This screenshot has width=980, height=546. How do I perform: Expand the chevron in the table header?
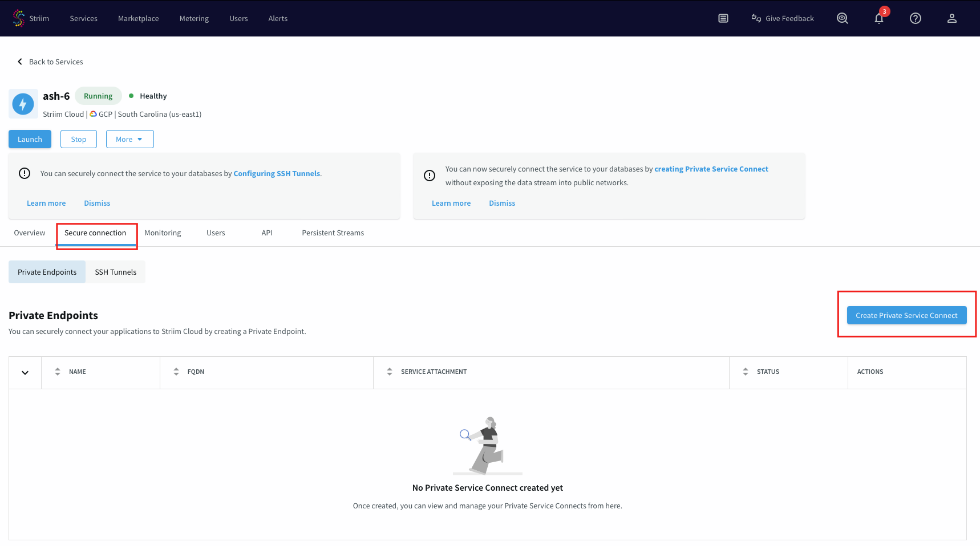(x=25, y=372)
